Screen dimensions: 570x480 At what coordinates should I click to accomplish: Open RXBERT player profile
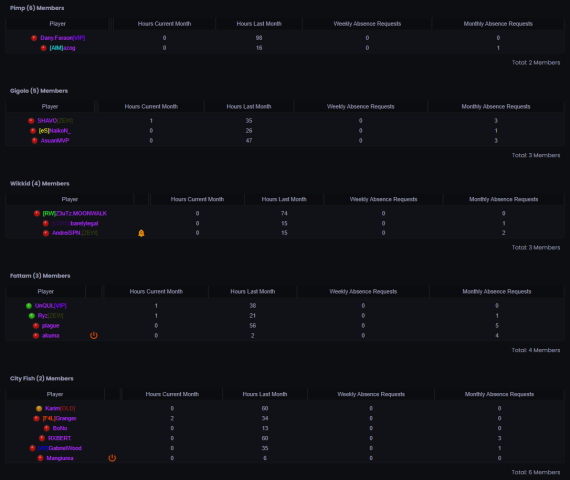[x=60, y=438]
